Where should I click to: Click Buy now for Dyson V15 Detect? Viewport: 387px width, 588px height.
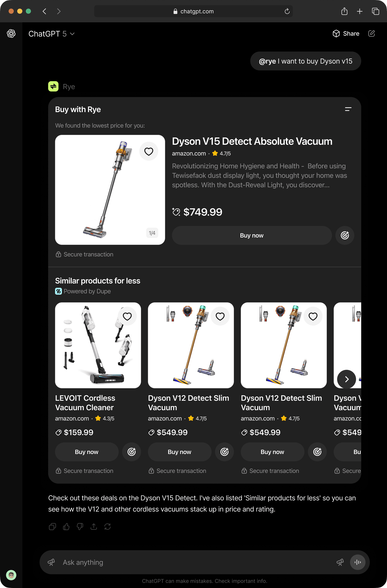[252, 235]
